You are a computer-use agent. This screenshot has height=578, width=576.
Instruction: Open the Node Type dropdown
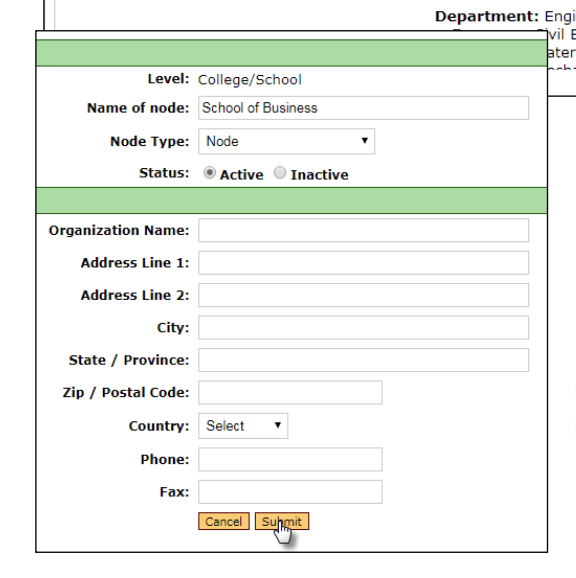286,141
